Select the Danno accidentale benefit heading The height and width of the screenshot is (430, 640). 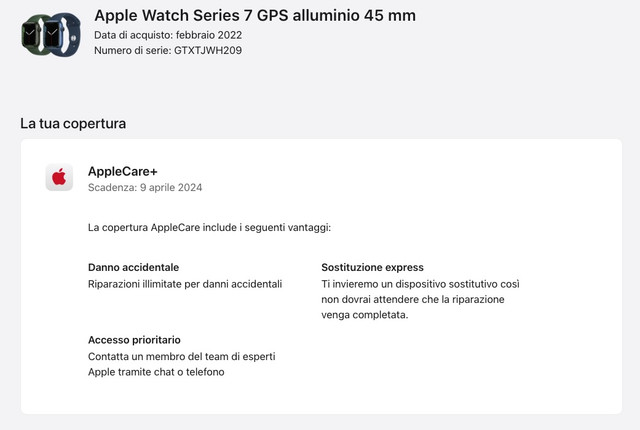point(133,267)
